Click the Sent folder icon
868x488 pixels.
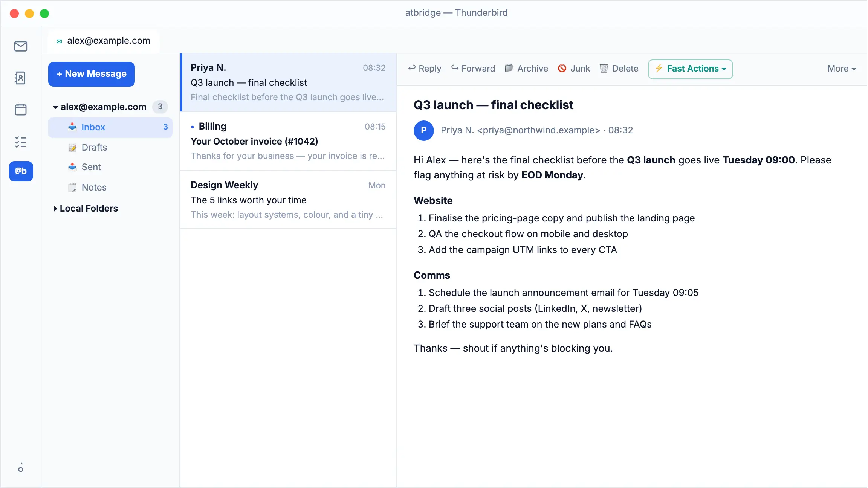click(x=72, y=167)
